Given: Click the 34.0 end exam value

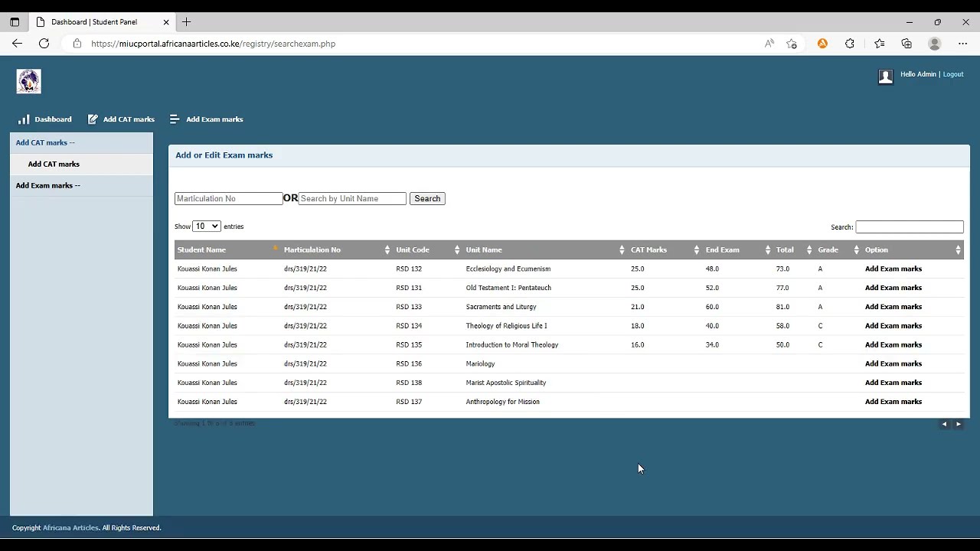Looking at the screenshot, I should 712,344.
